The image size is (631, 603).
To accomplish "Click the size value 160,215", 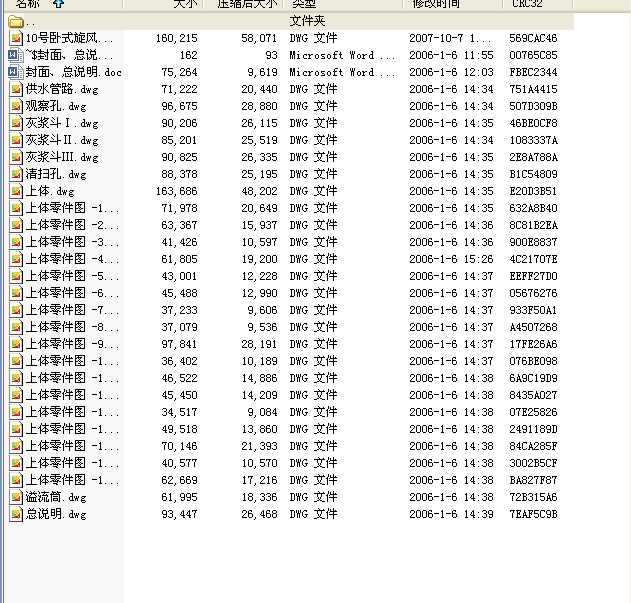I will tap(177, 38).
